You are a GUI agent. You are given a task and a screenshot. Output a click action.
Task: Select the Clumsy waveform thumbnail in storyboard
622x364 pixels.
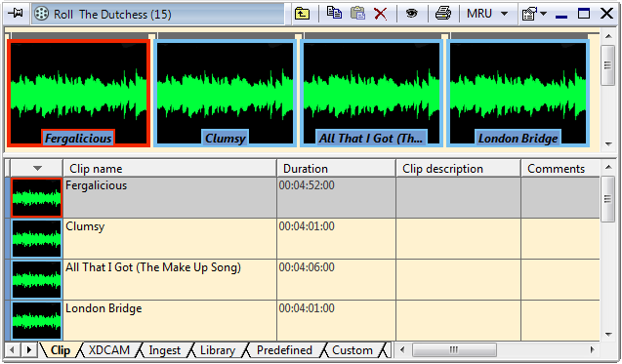click(x=225, y=93)
